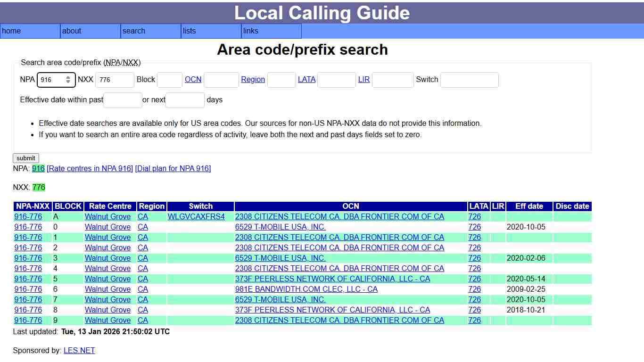Click the LATA 726 link in first row
Image resolution: width=644 pixels, height=362 pixels.
point(474,216)
